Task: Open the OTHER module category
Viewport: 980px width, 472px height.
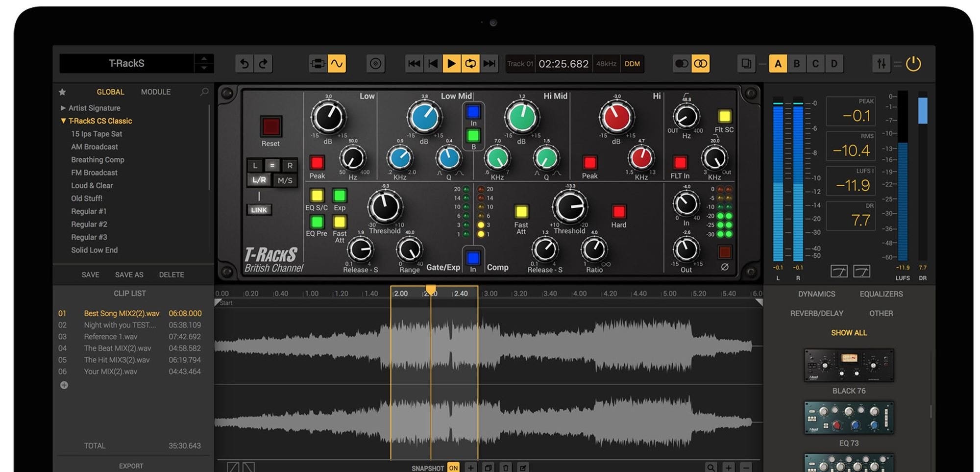Action: tap(881, 313)
